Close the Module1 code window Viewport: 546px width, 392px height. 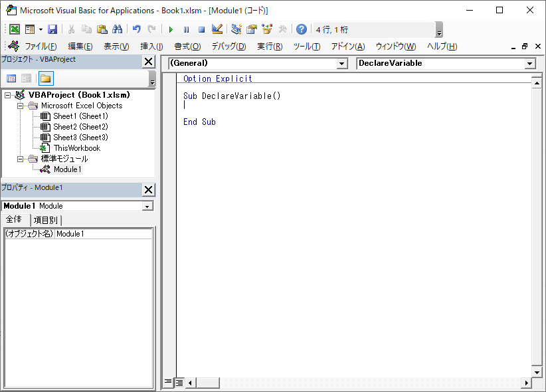(537, 47)
